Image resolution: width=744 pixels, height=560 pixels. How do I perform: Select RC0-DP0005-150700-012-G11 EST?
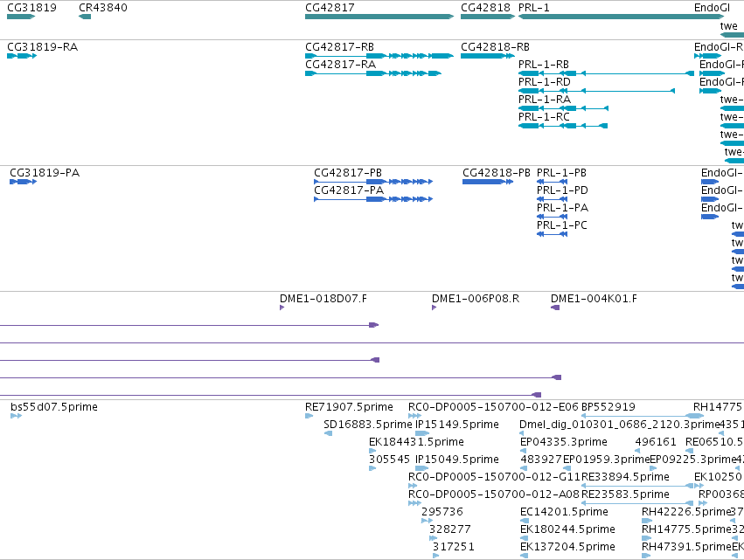point(413,486)
